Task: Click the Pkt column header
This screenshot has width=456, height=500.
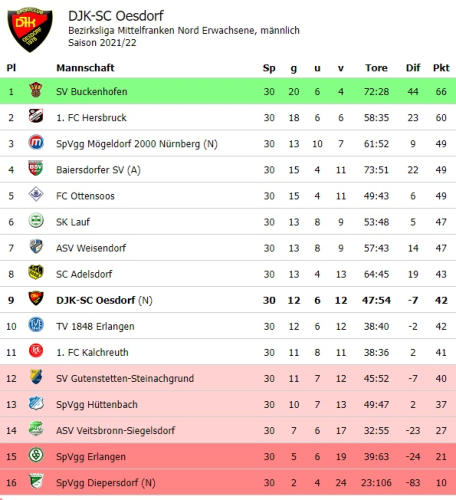Action: pyautogui.click(x=441, y=68)
